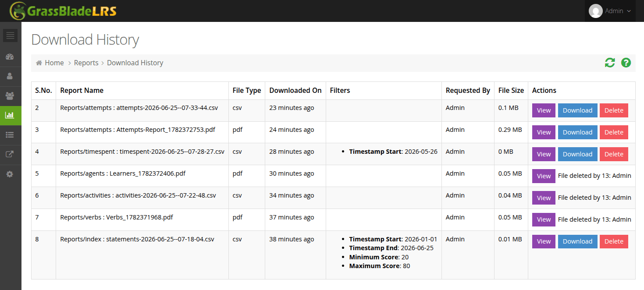The height and width of the screenshot is (290, 644).
Task: Download attempts-2026-06-25 csv file
Action: coord(577,110)
